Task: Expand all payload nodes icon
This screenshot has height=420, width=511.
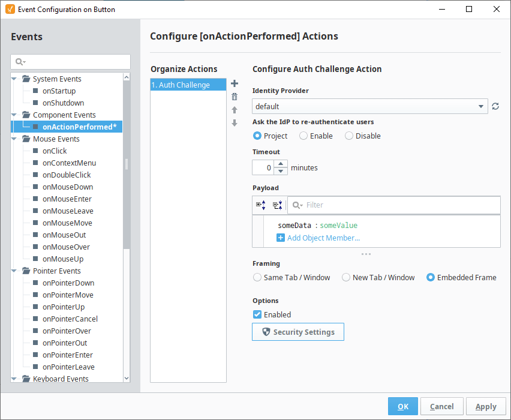Action: [x=260, y=205]
